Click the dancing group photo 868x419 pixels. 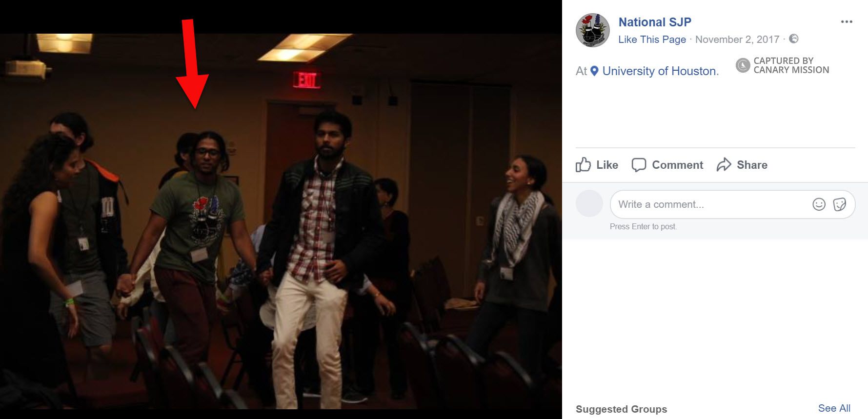click(x=281, y=219)
